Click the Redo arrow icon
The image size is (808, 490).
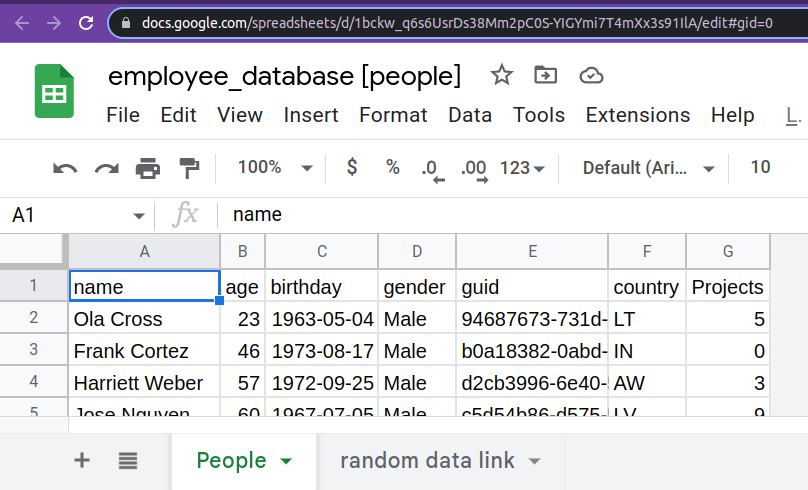[107, 168]
